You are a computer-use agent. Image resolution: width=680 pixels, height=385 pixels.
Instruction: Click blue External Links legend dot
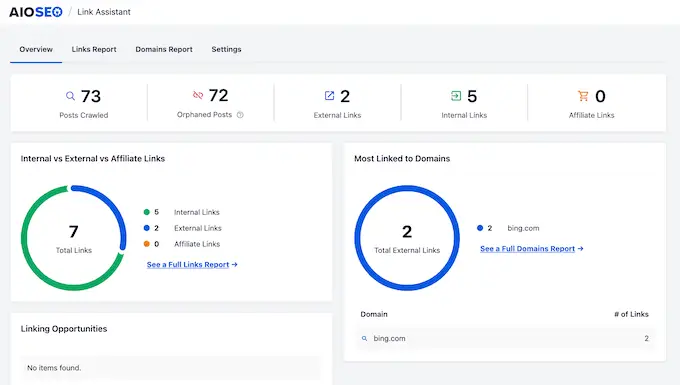click(x=147, y=228)
